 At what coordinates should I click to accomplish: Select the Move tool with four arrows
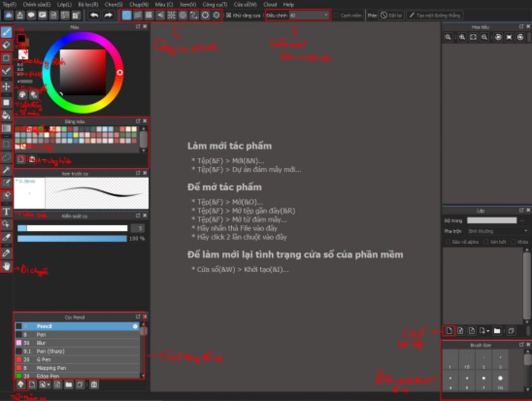[x=6, y=87]
